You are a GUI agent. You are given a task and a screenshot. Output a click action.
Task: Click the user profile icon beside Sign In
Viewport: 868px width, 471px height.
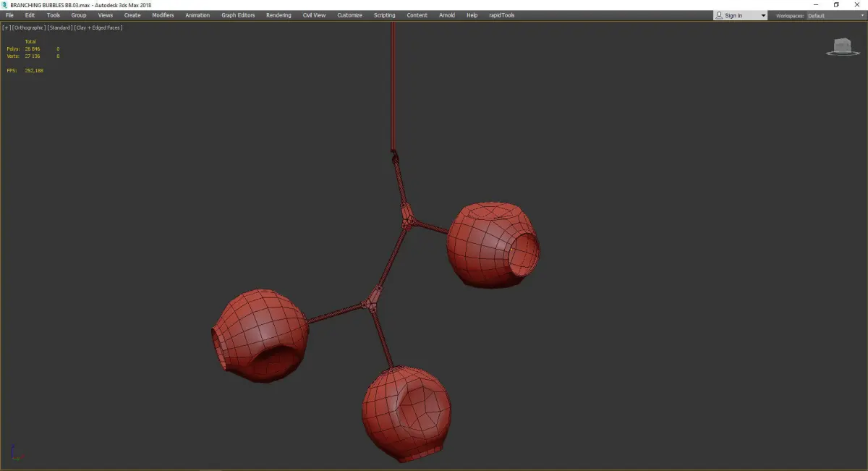(719, 15)
